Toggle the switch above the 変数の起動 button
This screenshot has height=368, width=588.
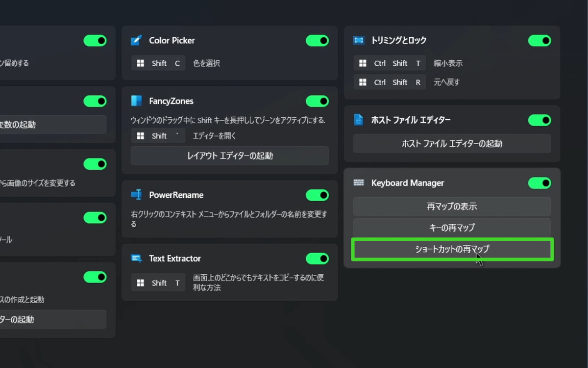point(95,101)
